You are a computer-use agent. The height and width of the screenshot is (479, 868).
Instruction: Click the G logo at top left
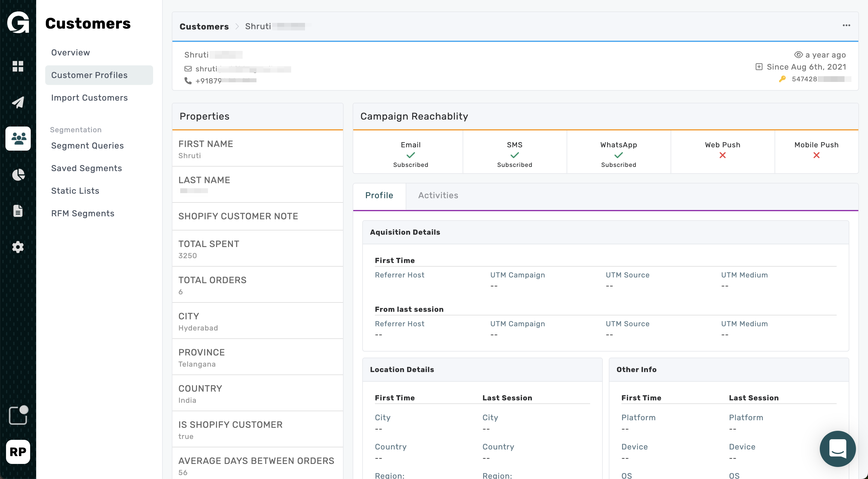coord(18,23)
